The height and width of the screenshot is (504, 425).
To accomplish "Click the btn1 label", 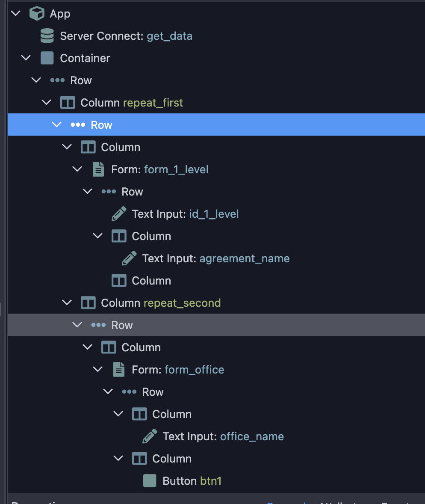I will click(210, 480).
